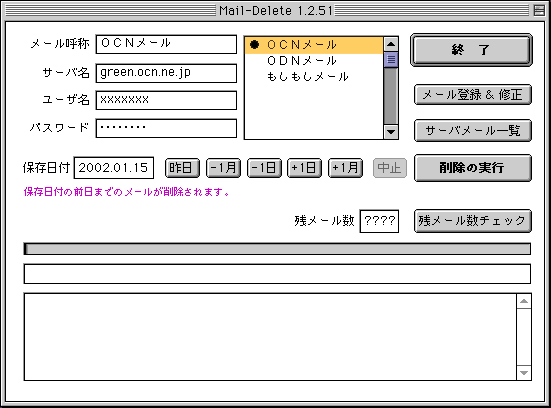Show the サーバメール一覧 list
This screenshot has height=408, width=551.
click(473, 130)
